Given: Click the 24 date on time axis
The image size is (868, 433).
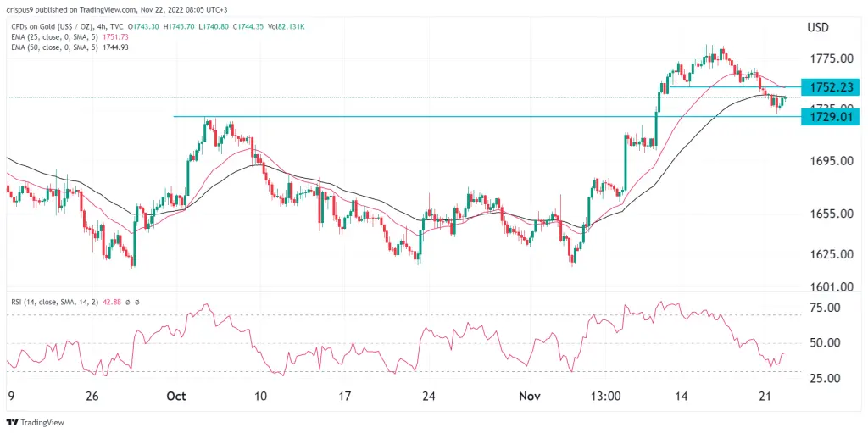Looking at the screenshot, I should coord(429,397).
